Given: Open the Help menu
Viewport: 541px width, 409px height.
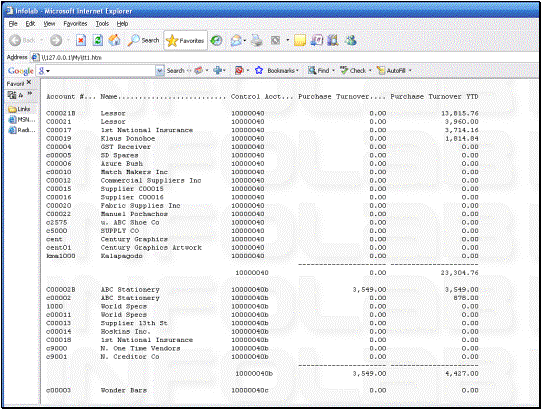Looking at the screenshot, I should point(122,23).
